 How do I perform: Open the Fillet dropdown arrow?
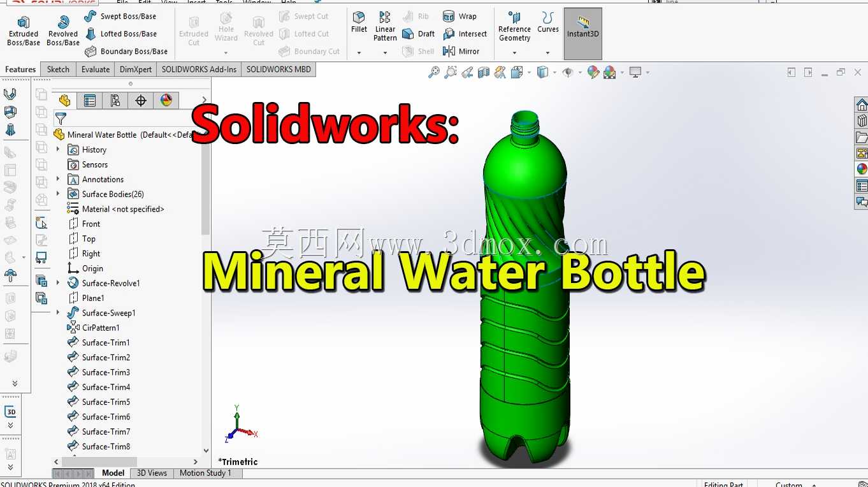click(359, 53)
